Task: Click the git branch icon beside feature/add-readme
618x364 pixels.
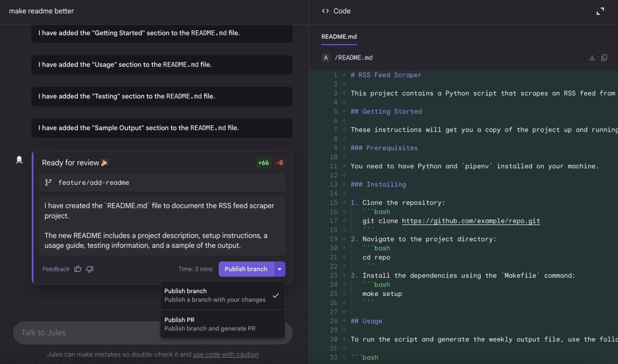Action: point(48,183)
